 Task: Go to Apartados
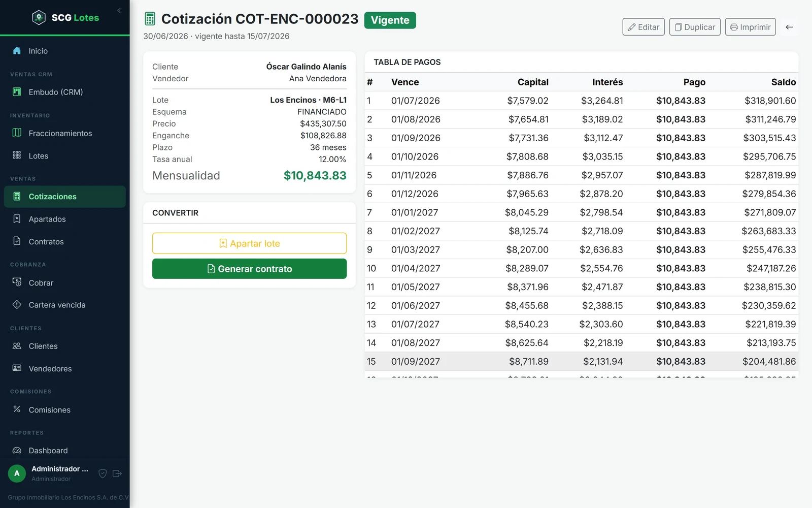(64, 219)
